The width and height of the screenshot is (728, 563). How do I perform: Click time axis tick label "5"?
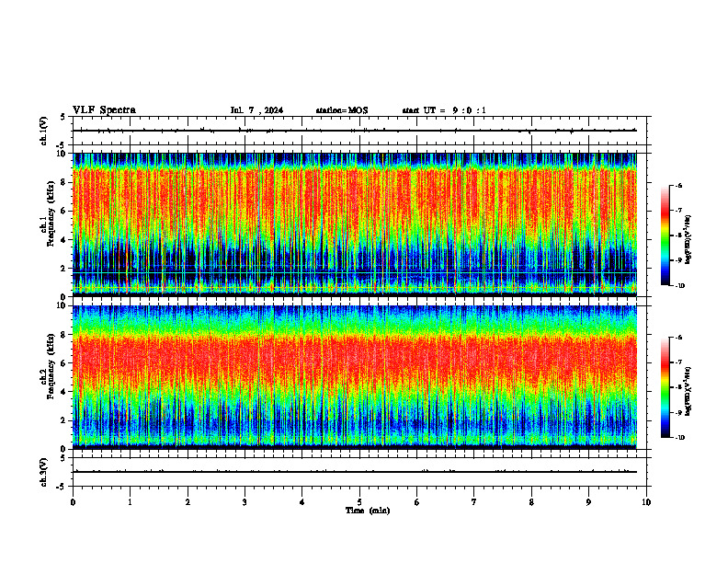(x=359, y=501)
